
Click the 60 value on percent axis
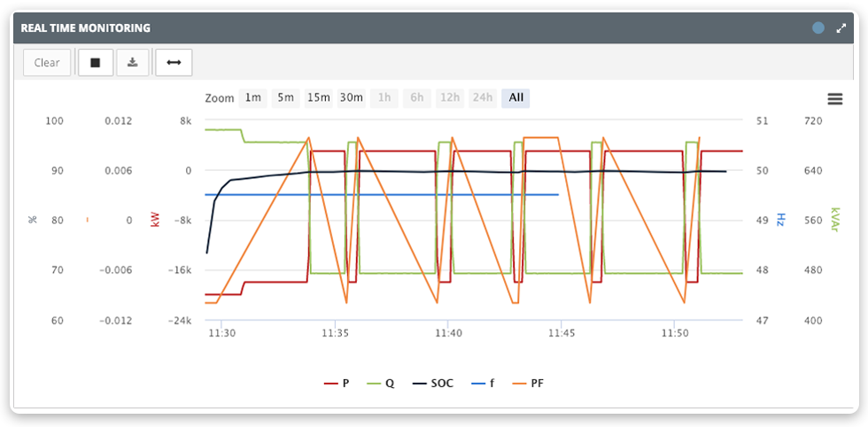pos(57,321)
